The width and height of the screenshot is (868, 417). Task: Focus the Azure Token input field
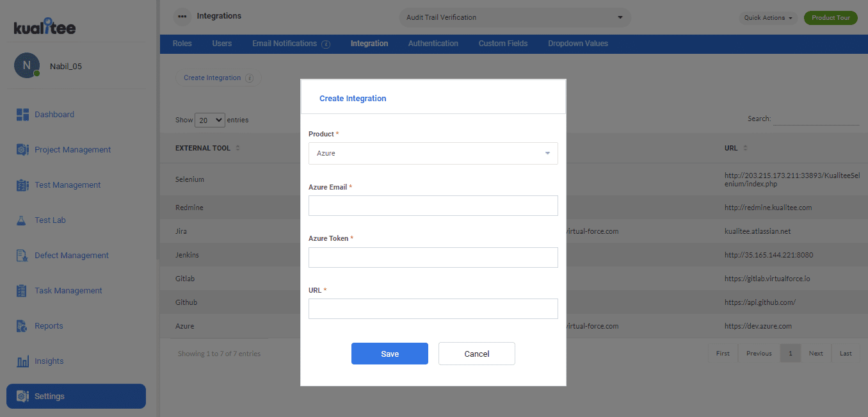[433, 258]
